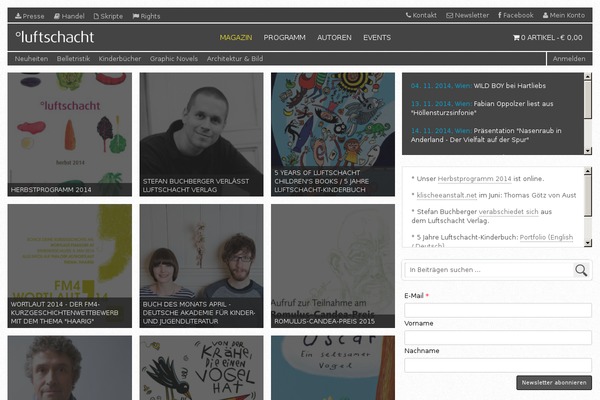The image size is (600, 400).
Task: Open the AUTOREN menu item
Action: pyautogui.click(x=334, y=38)
